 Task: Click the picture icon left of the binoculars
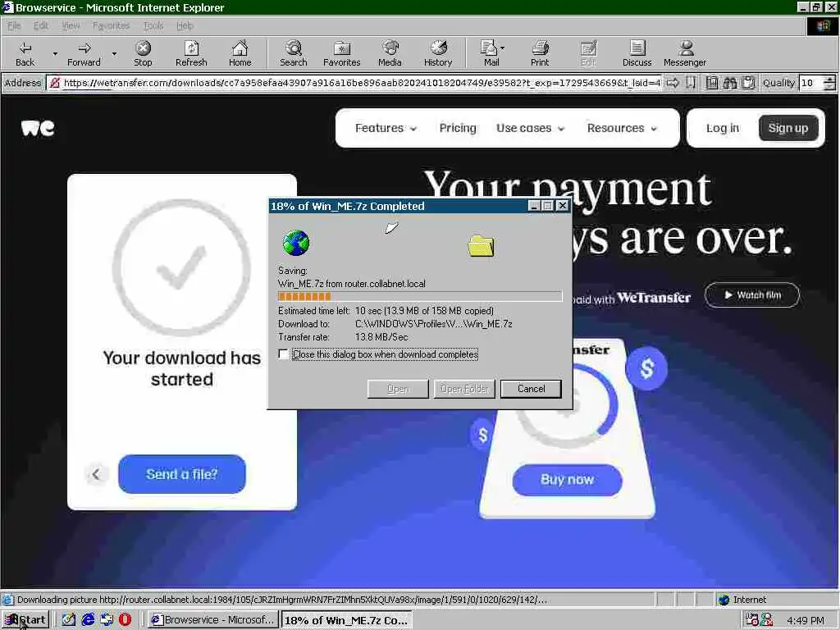pyautogui.click(x=711, y=83)
